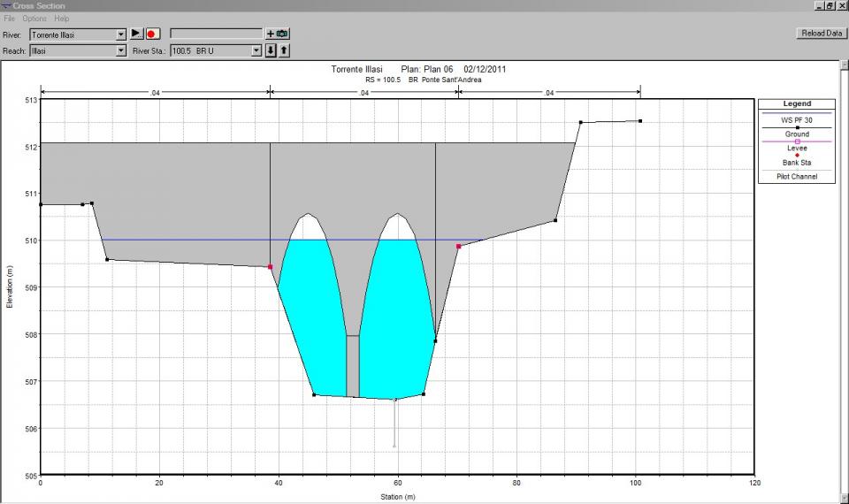The width and height of the screenshot is (849, 504).
Task: Minimize the Cross Section window
Action: point(818,5)
